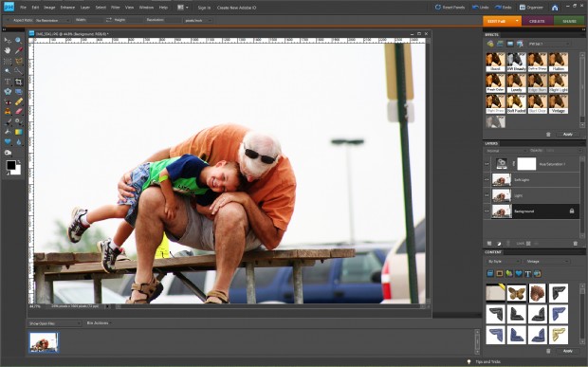This screenshot has width=588, height=367.
Task: Select the Crop tool
Action: (18, 82)
